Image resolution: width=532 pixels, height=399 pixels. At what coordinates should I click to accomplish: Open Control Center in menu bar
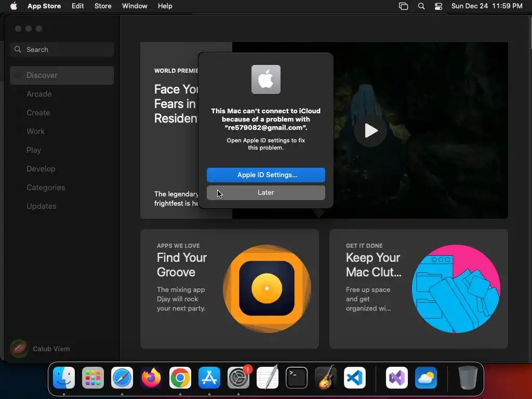tap(438, 6)
